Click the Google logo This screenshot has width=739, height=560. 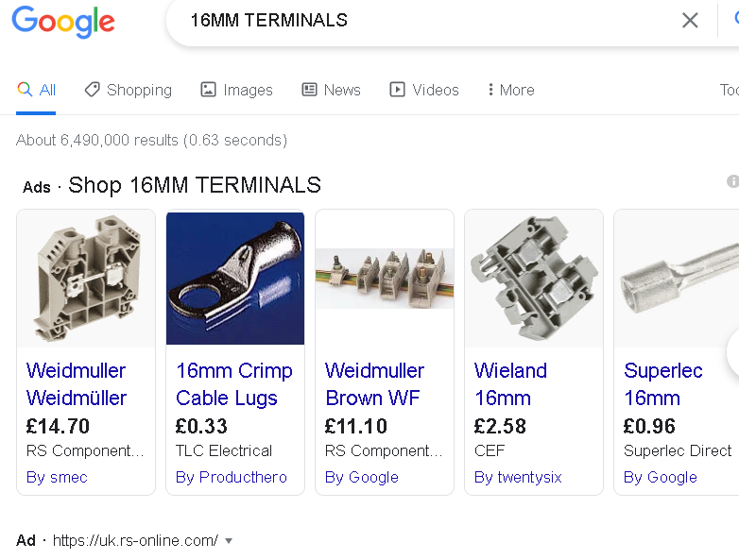pos(63,22)
